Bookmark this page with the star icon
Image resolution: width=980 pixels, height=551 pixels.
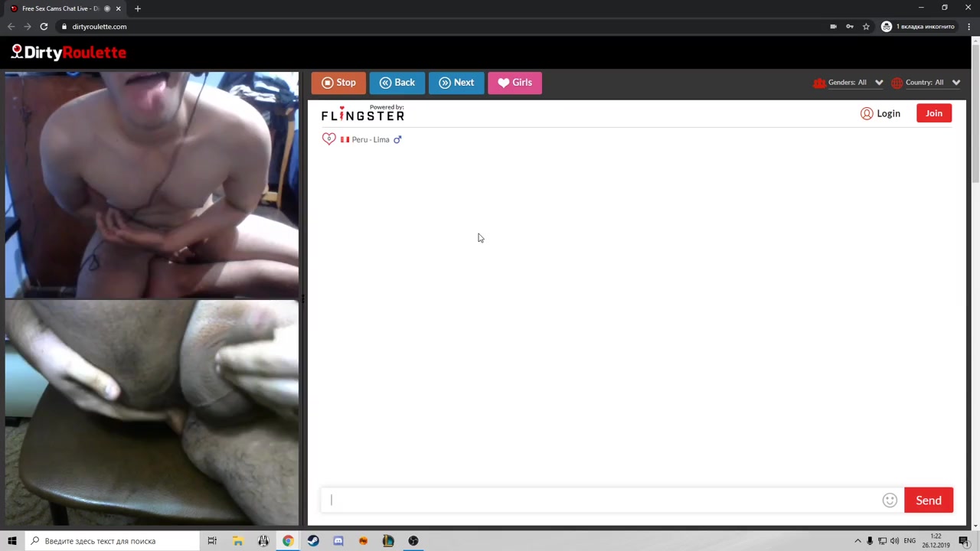(866, 27)
